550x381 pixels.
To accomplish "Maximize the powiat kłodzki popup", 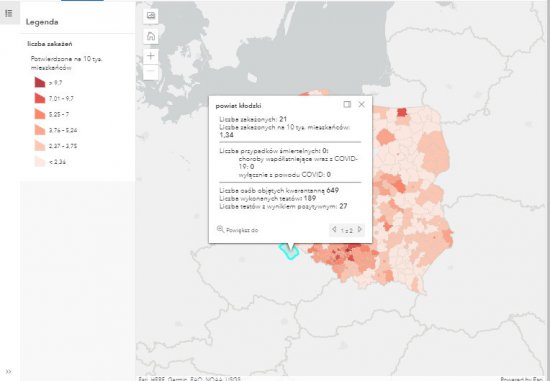I will pos(347,104).
